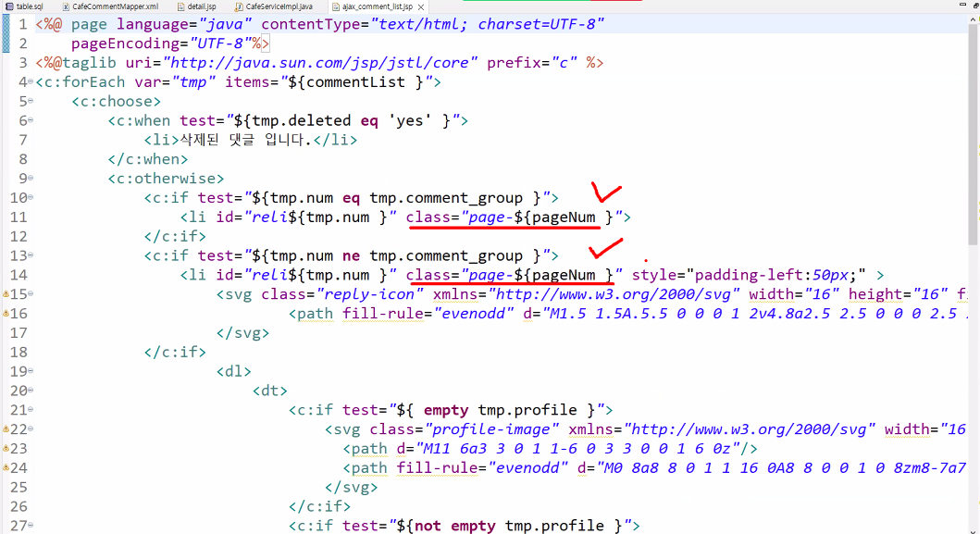Click the warning marker on line 24
This screenshot has width=980, height=534.
pos(6,467)
